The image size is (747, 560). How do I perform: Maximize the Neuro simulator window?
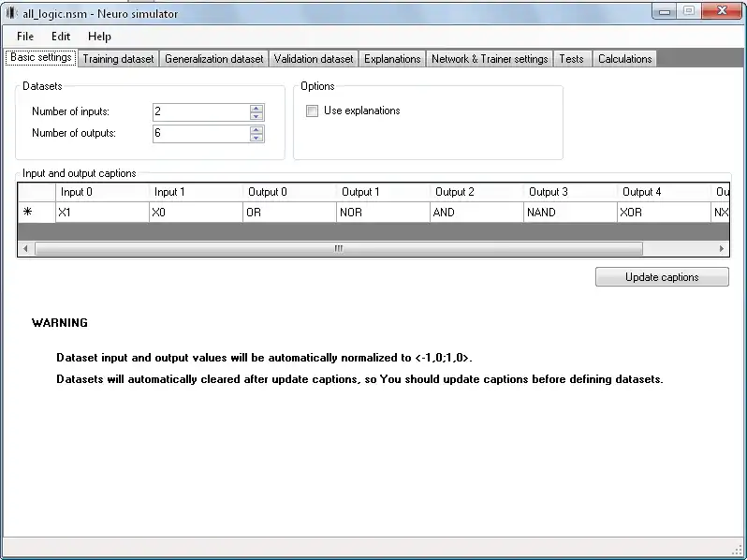tap(689, 11)
